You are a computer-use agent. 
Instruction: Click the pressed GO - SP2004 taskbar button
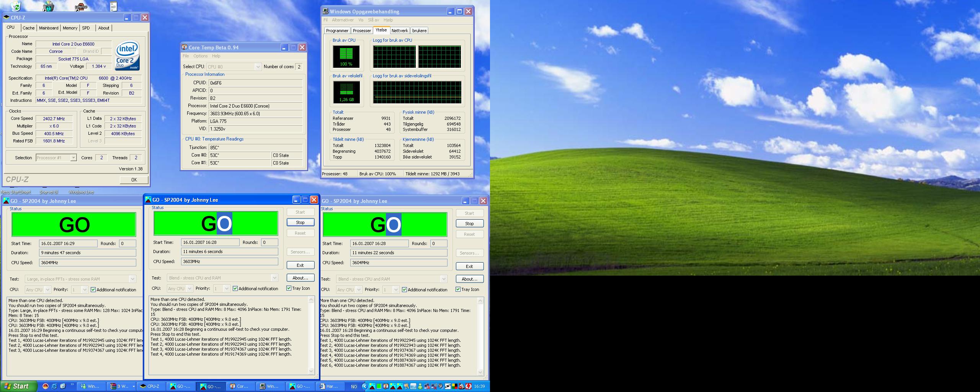[x=211, y=387]
